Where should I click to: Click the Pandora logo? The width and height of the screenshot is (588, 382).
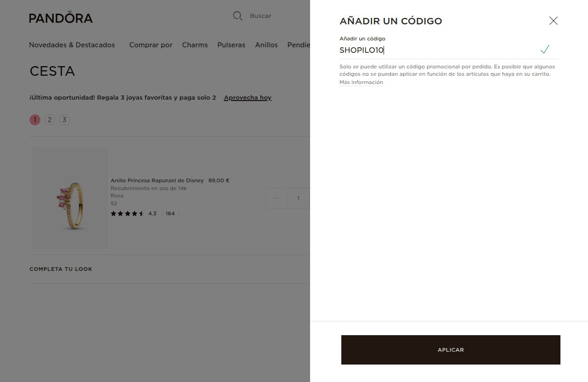[61, 17]
